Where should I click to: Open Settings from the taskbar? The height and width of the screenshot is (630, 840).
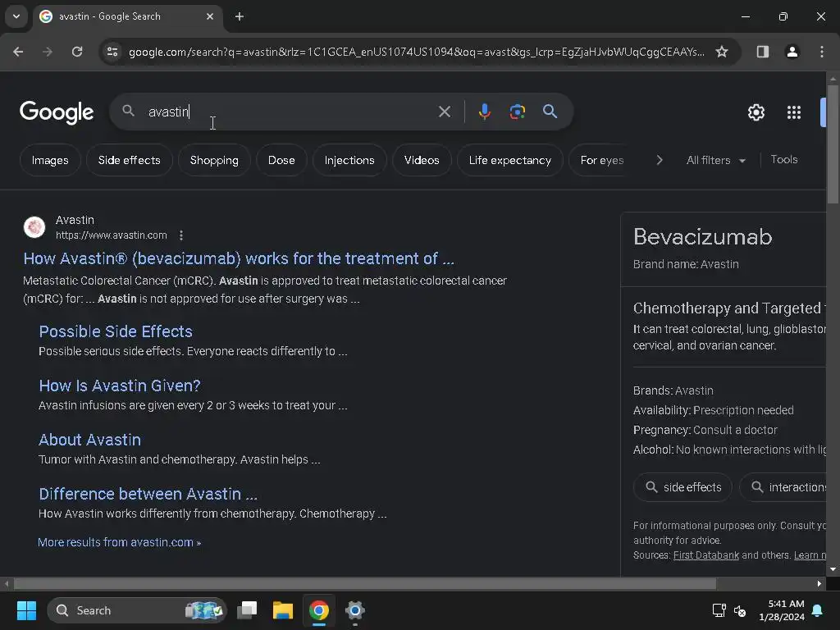(354, 610)
